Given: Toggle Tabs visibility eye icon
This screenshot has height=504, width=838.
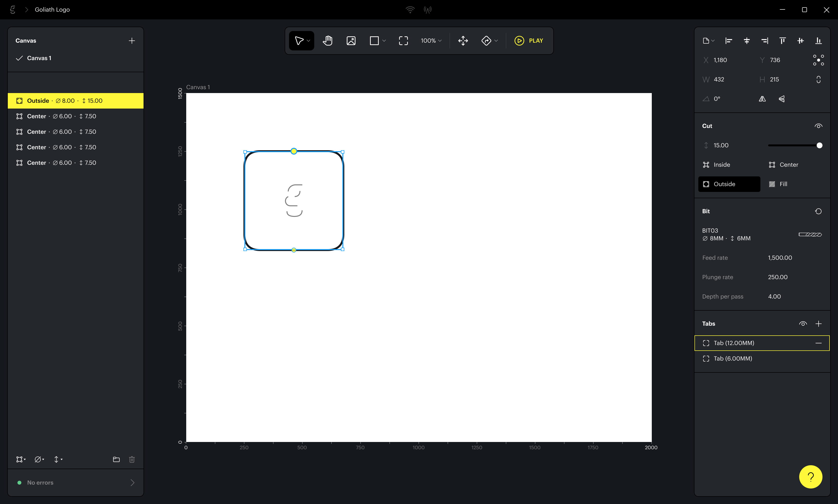Looking at the screenshot, I should 803,324.
